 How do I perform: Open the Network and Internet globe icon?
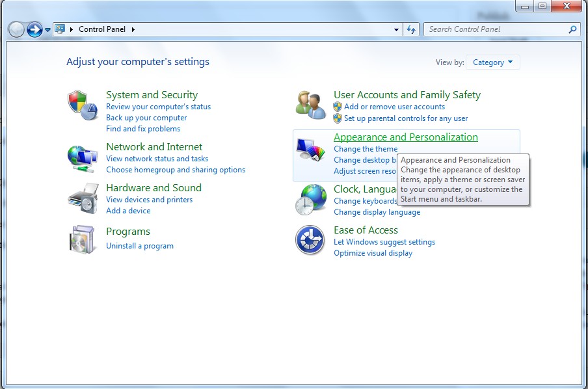click(x=83, y=159)
